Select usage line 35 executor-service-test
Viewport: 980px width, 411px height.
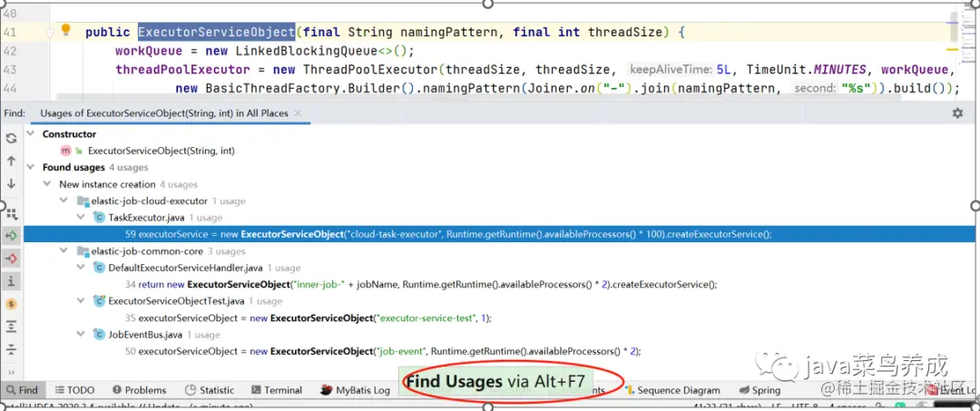tap(309, 318)
